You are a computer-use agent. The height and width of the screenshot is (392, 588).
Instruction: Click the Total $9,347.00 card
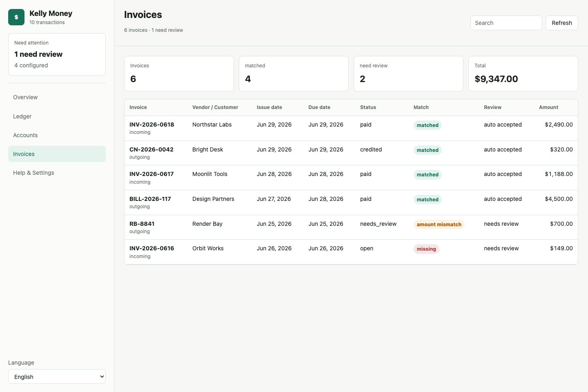tap(523, 73)
